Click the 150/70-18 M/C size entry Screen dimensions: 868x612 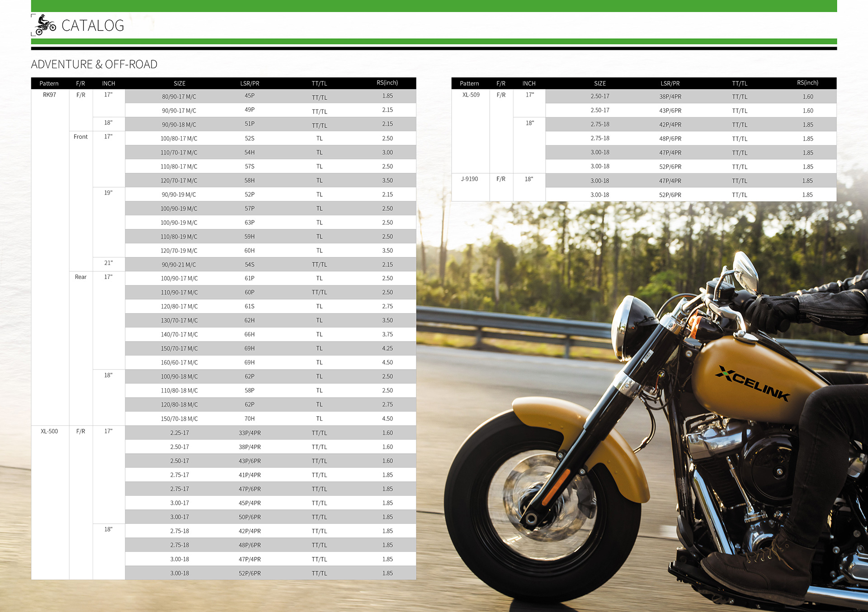[179, 418]
